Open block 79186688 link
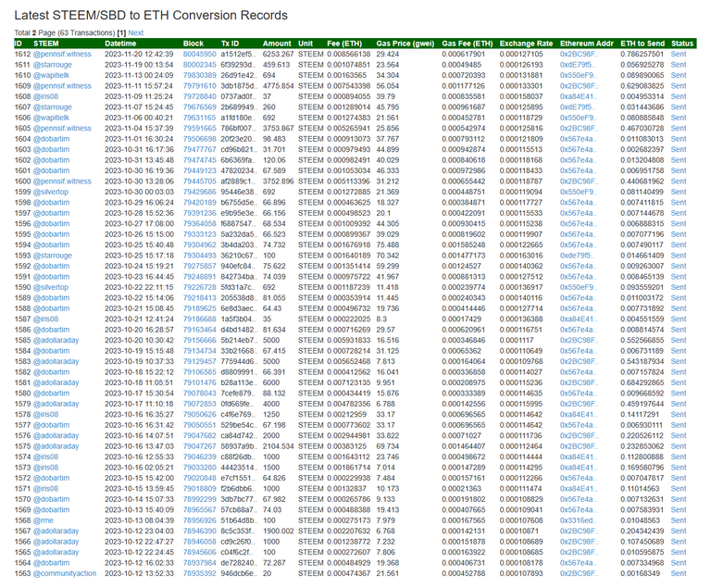711x588 pixels. 200,319
